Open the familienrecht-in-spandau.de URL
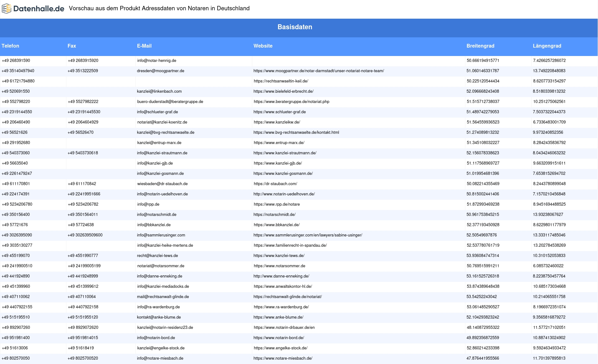The image size is (598, 364). point(290,245)
